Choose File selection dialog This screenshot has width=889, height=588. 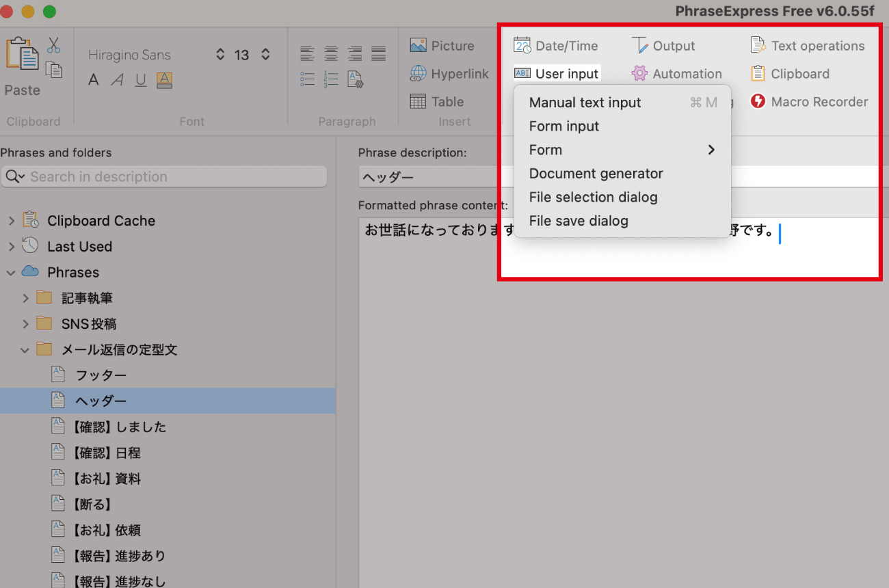(622, 197)
